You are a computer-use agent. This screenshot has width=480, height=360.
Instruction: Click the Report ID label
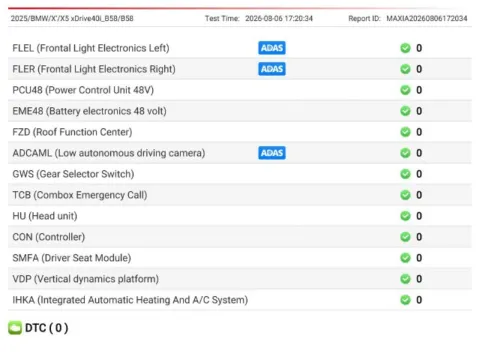click(x=364, y=18)
